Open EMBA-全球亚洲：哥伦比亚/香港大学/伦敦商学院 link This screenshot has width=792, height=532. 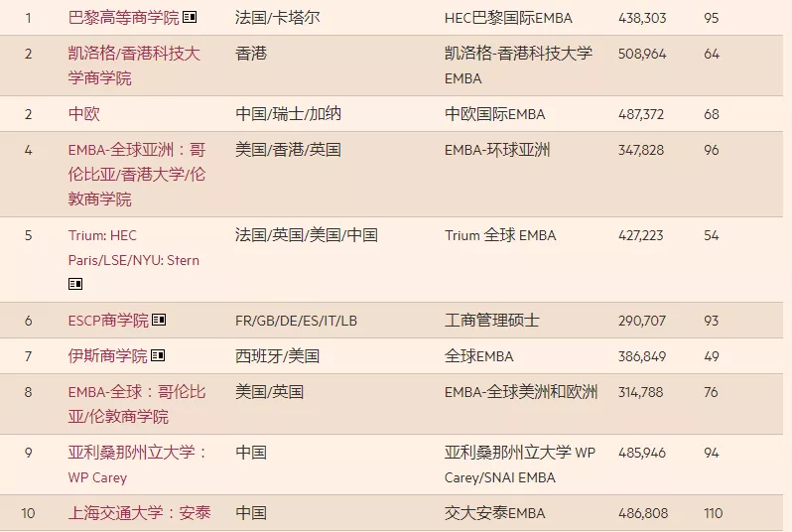(x=136, y=174)
